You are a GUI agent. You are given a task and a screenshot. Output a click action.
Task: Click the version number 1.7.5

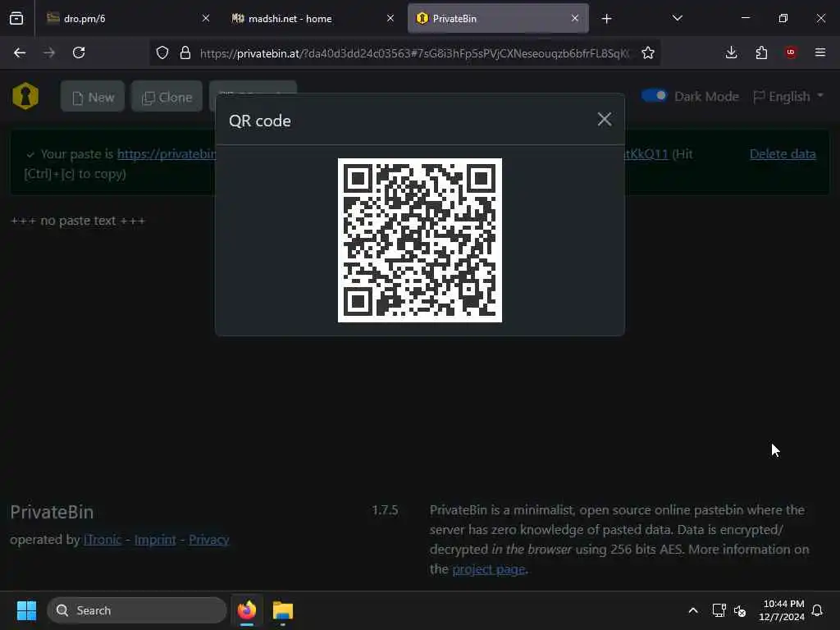tap(385, 510)
